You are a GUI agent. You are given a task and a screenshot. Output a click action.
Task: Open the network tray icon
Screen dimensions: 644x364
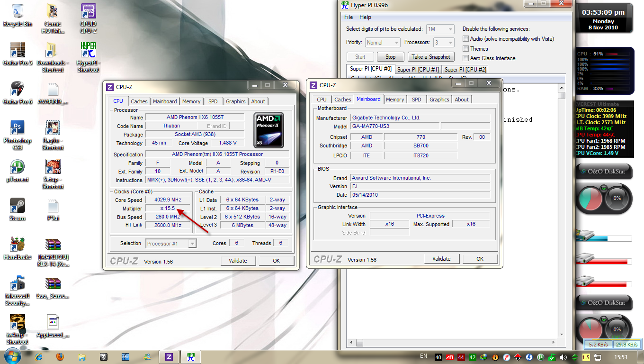[x=598, y=357]
